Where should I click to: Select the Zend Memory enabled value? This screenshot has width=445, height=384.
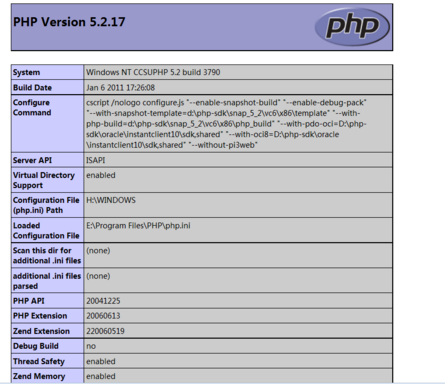(101, 376)
